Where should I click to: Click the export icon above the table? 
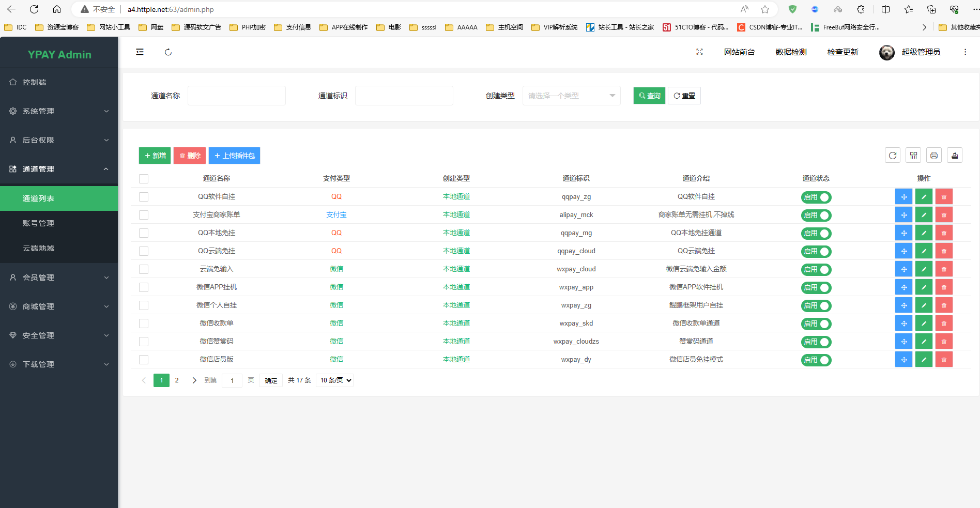[x=955, y=155]
